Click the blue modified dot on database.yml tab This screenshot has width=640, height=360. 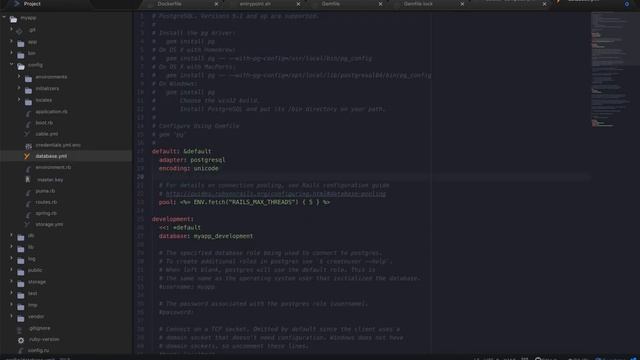[x=627, y=4]
